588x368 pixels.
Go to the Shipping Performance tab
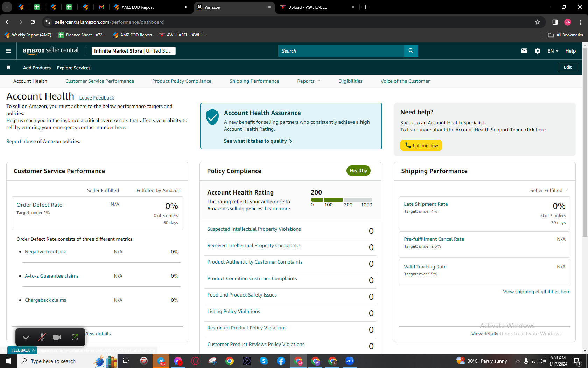254,81
